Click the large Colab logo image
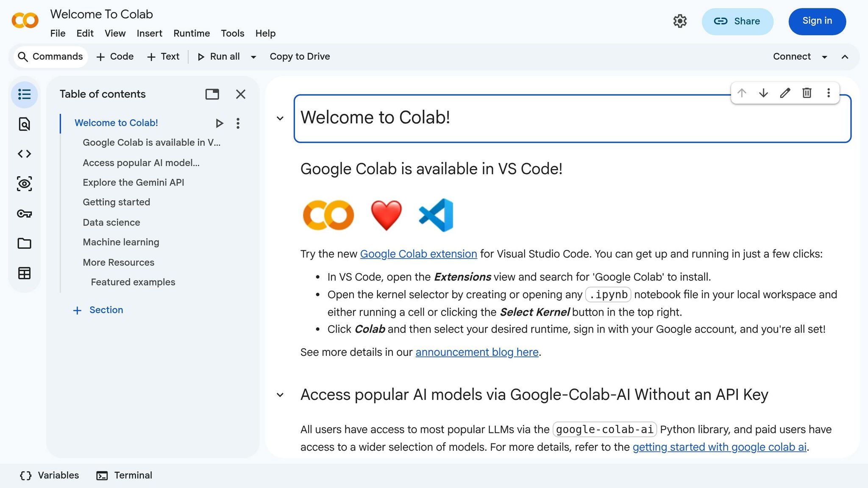 (328, 215)
